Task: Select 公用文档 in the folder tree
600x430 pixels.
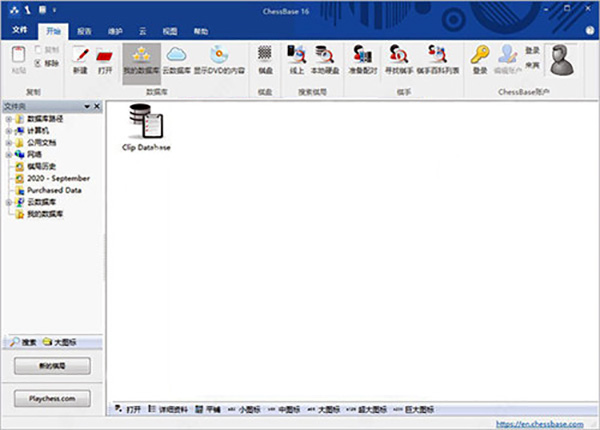Action: 41,143
